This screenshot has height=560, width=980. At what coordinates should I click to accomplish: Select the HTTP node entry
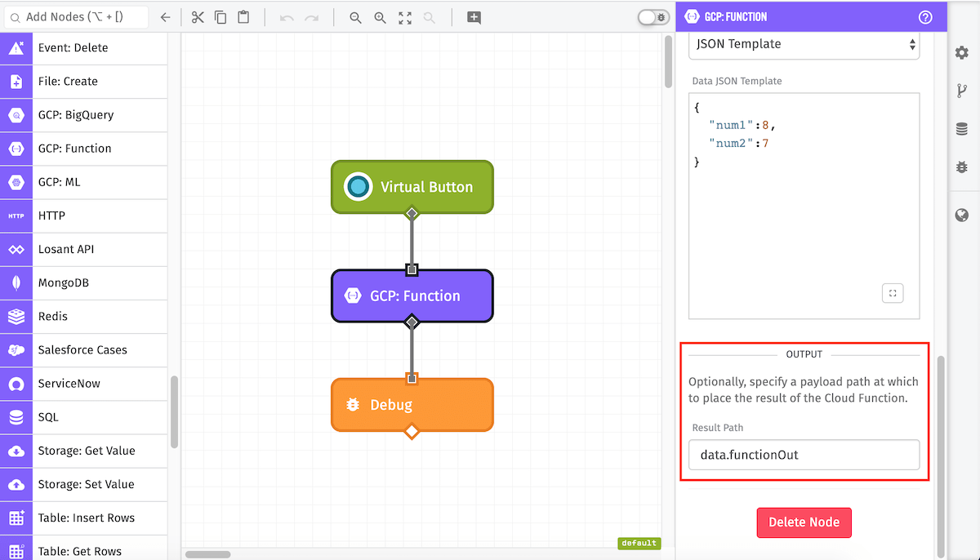pos(83,216)
